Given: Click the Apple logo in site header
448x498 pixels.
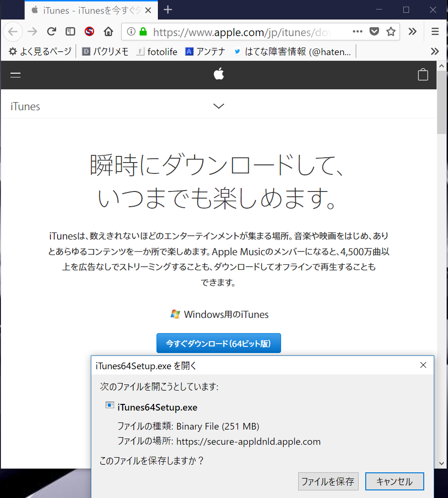Looking at the screenshot, I should 219,74.
